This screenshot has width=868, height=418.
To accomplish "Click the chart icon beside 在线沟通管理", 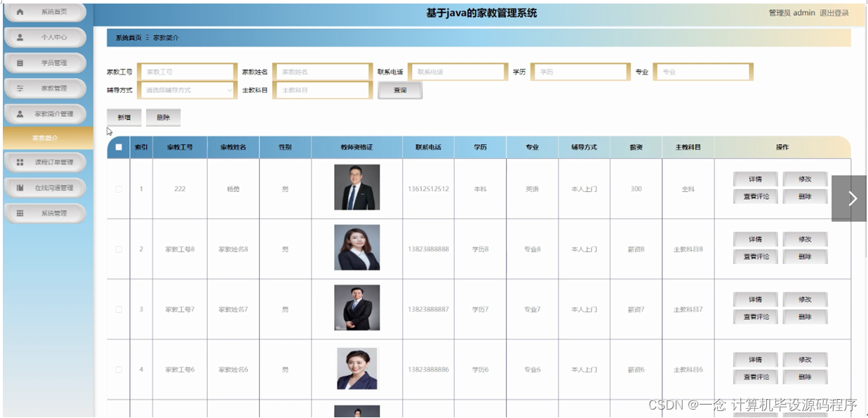I will (x=20, y=188).
